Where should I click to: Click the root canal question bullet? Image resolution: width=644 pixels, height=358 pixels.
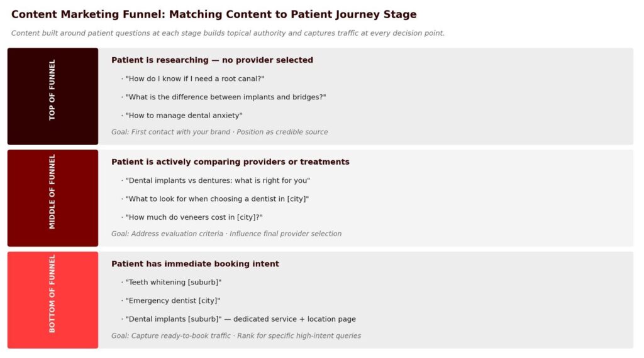pos(195,79)
